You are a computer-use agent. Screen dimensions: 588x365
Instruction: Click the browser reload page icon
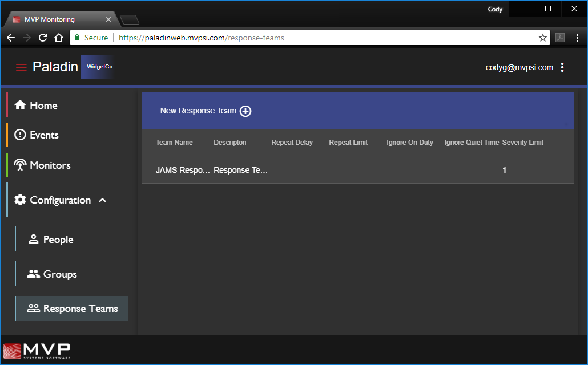[x=43, y=38]
